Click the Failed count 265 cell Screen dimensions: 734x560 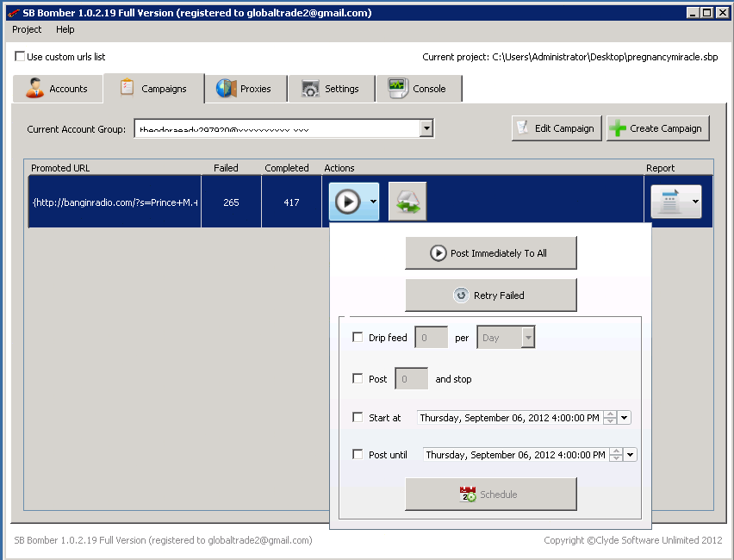pos(231,202)
